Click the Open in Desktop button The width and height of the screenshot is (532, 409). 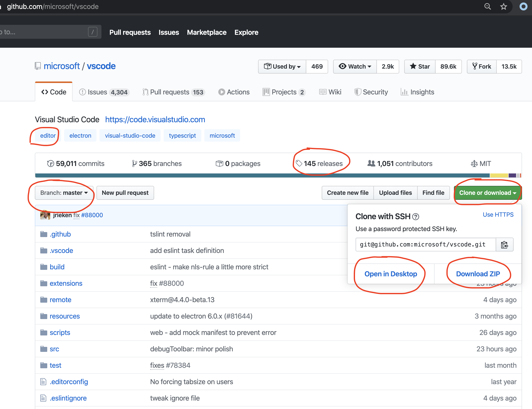click(391, 274)
